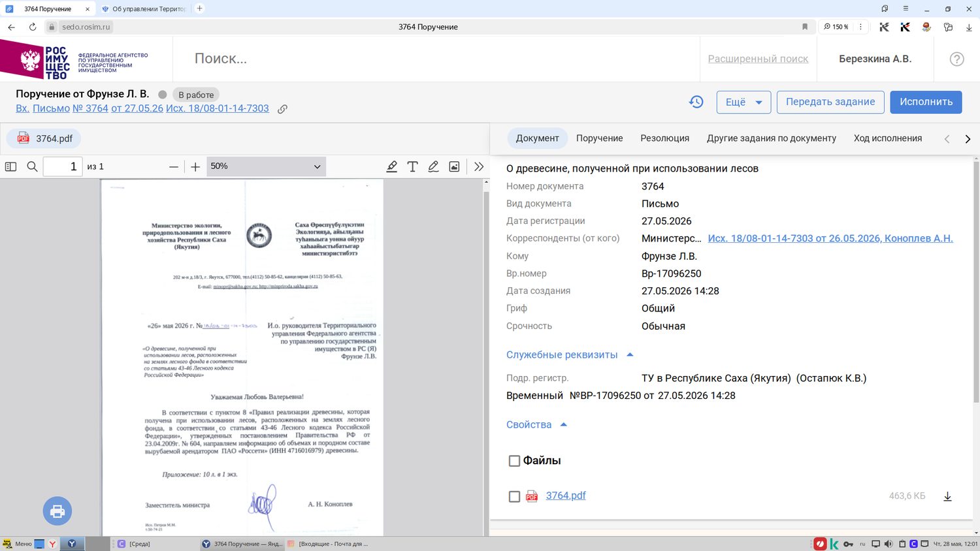Click the PDF page number field
980x551 pixels.
(62, 166)
